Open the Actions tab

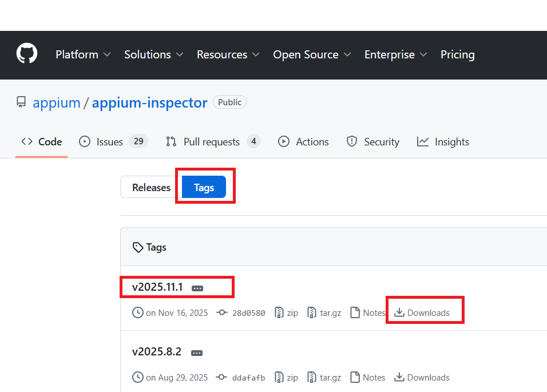coord(303,142)
